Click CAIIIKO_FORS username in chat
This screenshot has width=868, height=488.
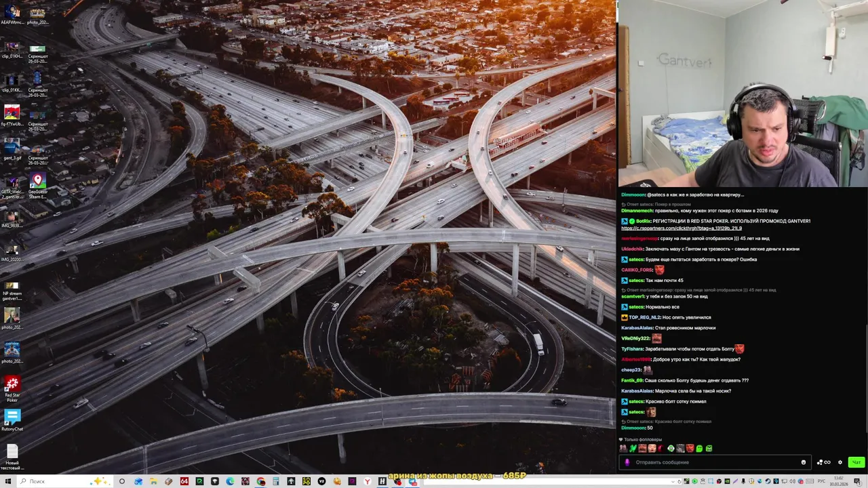point(637,270)
